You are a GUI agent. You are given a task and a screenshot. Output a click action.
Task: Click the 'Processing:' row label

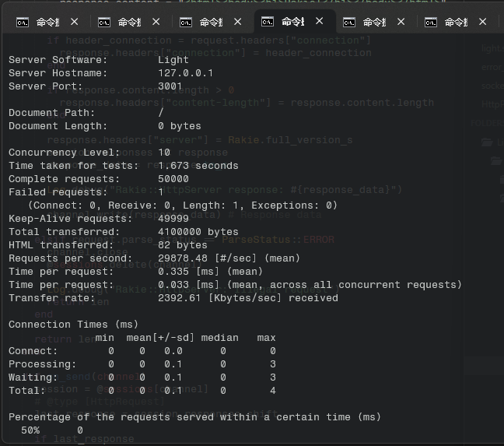[x=43, y=364]
